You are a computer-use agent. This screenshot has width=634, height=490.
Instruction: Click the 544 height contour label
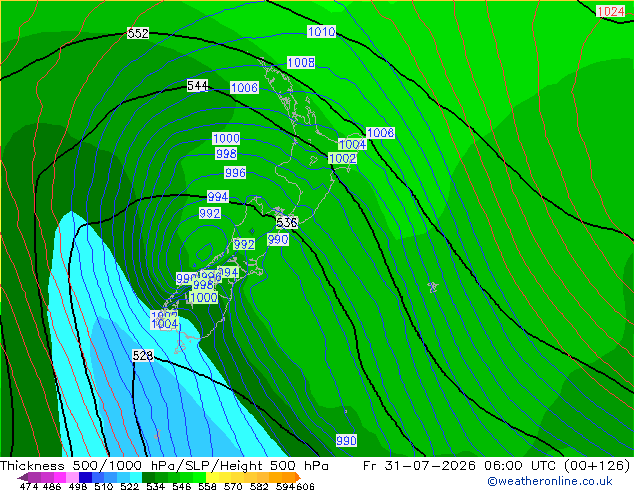[x=198, y=86]
